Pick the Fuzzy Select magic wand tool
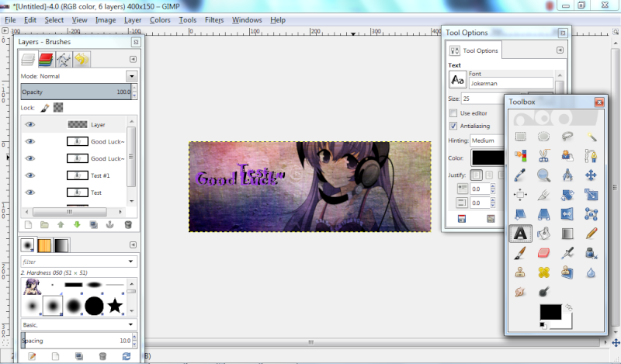 (591, 137)
